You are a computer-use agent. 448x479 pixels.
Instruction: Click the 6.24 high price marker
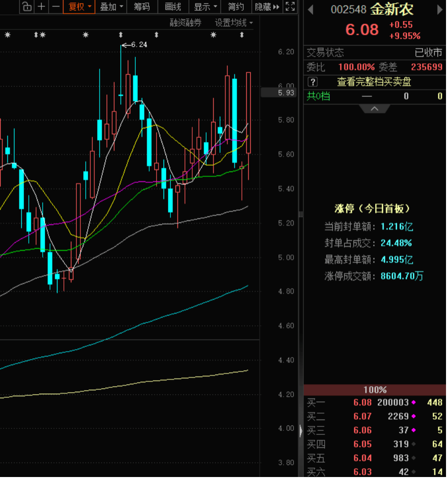click(138, 45)
